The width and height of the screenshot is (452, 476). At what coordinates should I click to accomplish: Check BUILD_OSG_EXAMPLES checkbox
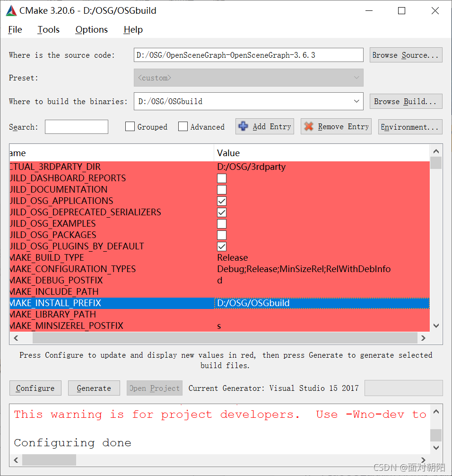pos(222,224)
